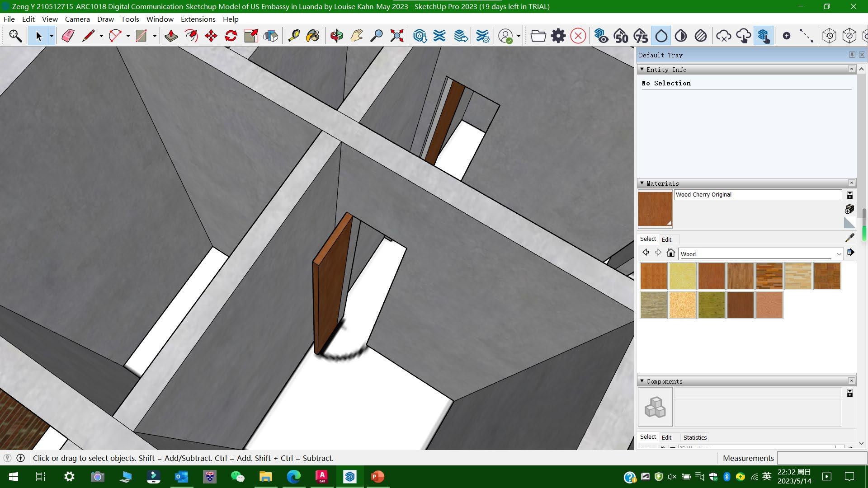The width and height of the screenshot is (868, 488).
Task: Click the Zoom Extents icon
Action: (396, 36)
